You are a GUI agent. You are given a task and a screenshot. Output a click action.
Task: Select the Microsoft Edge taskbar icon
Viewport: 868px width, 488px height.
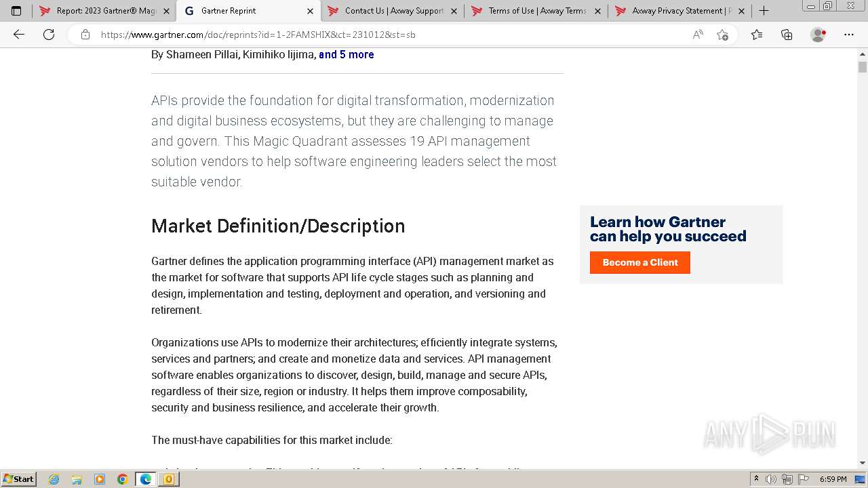coord(146,479)
